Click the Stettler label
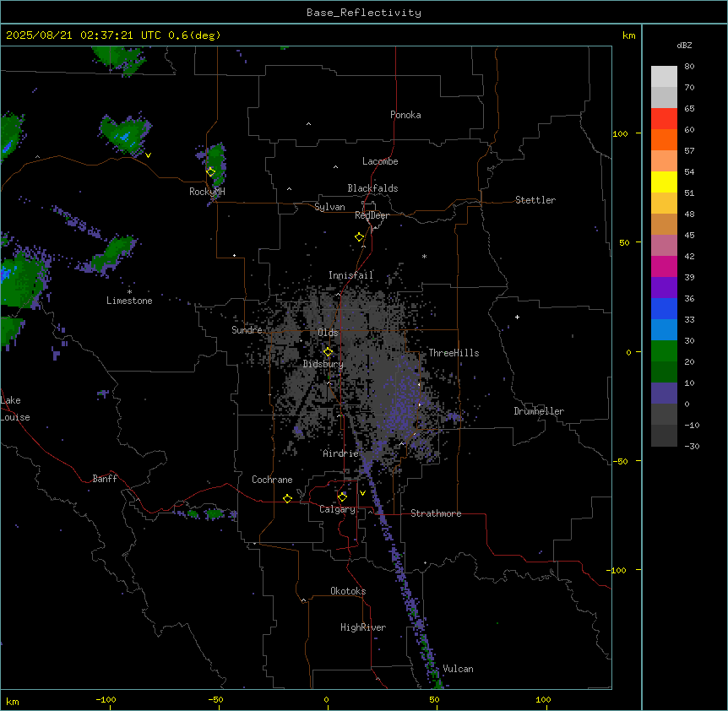728x711 pixels. coord(535,200)
